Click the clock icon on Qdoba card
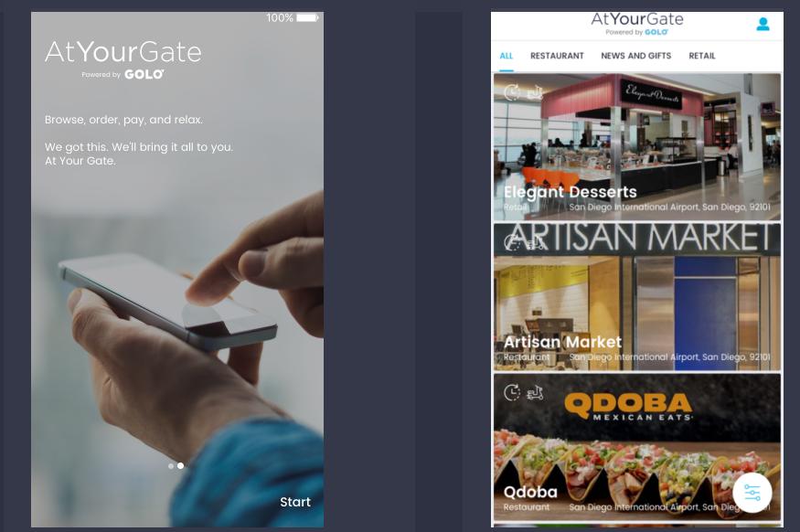The image size is (800, 532). (x=512, y=392)
